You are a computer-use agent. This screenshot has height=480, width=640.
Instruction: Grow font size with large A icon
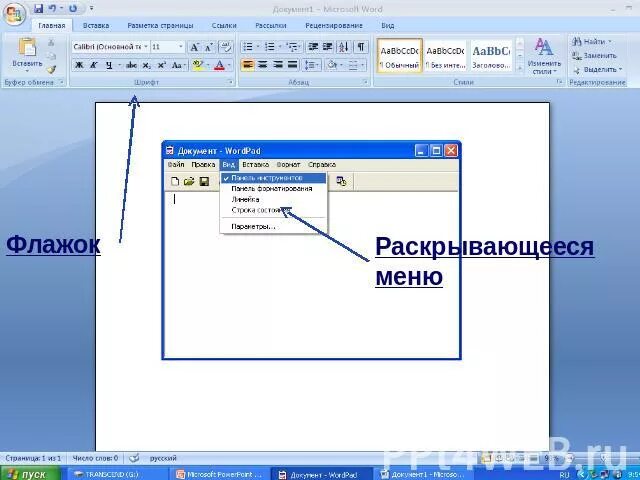(195, 47)
